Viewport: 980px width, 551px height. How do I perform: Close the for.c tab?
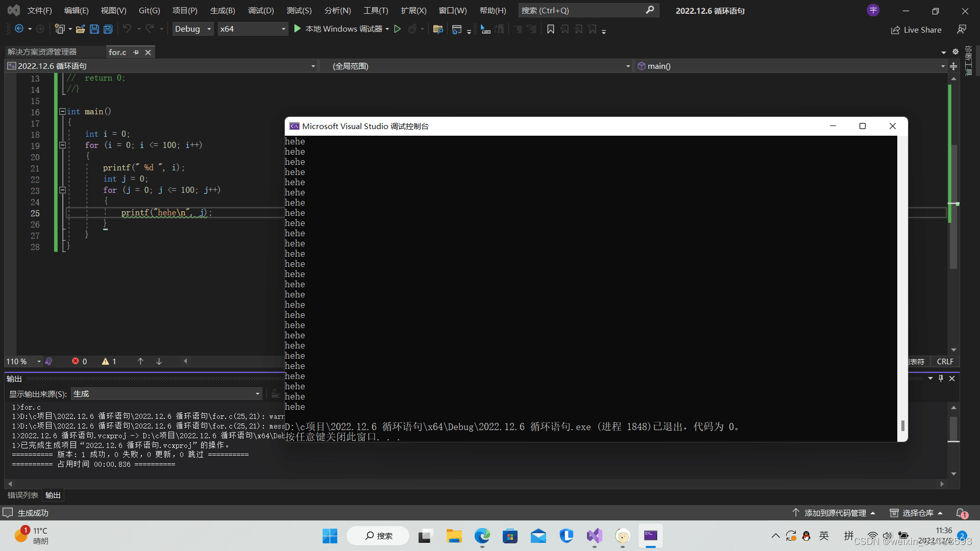(148, 52)
